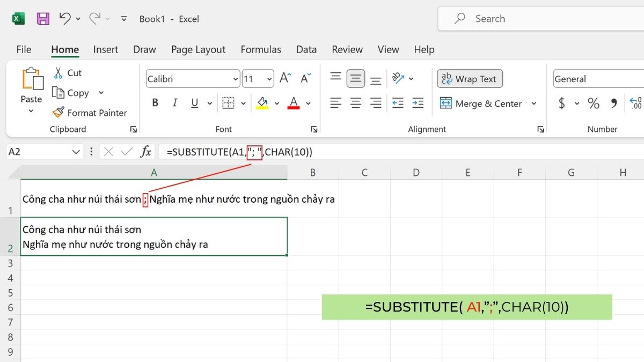The height and width of the screenshot is (362, 644).
Task: Switch to the Data tab
Action: point(306,49)
